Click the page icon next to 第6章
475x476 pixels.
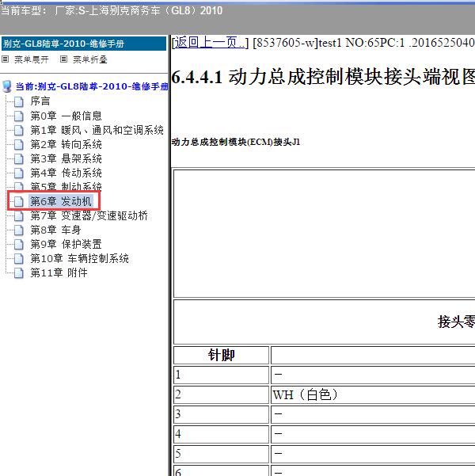pos(19,202)
